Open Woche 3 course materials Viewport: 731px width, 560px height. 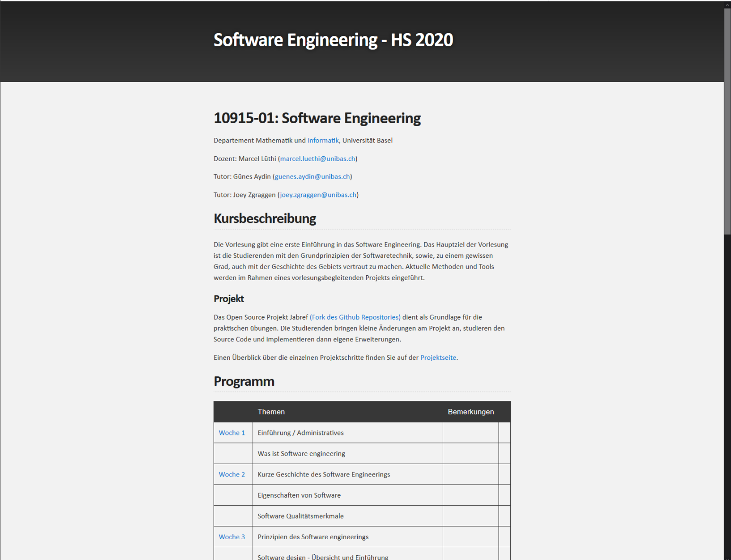(x=232, y=536)
